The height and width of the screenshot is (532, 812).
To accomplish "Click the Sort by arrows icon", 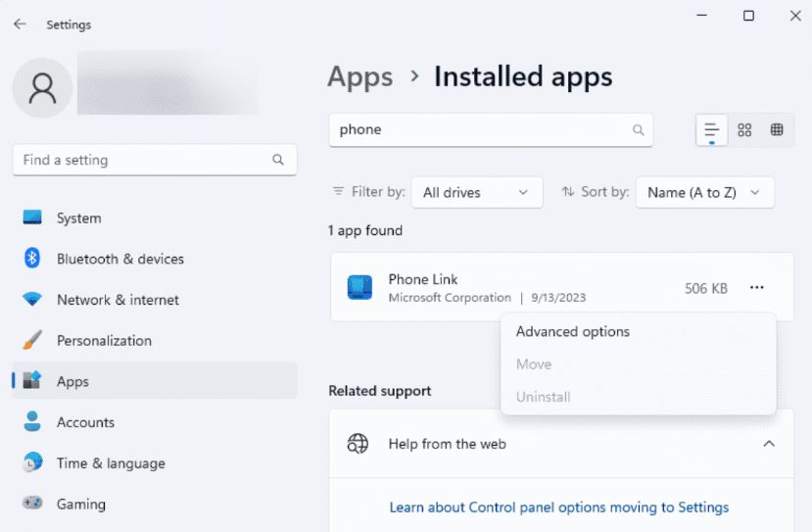I will click(568, 192).
